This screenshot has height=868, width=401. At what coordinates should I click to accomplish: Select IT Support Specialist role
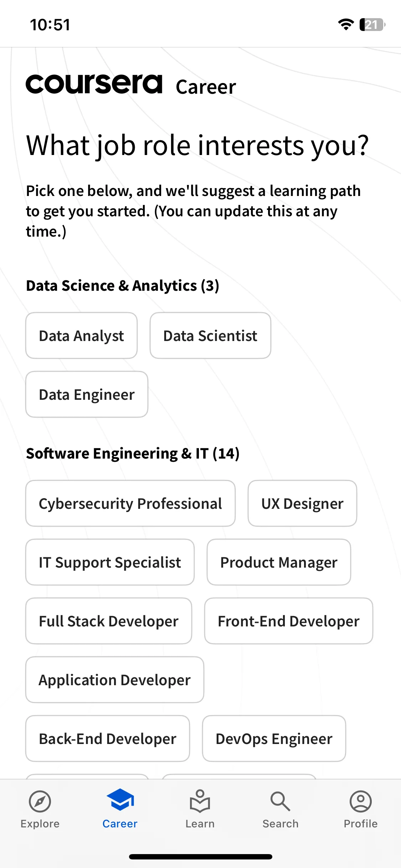coord(110,562)
